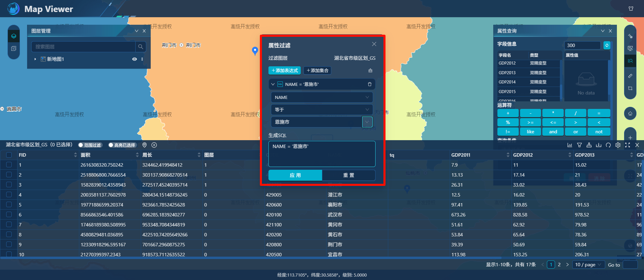Expand the 新地图1 tree node

(x=35, y=59)
